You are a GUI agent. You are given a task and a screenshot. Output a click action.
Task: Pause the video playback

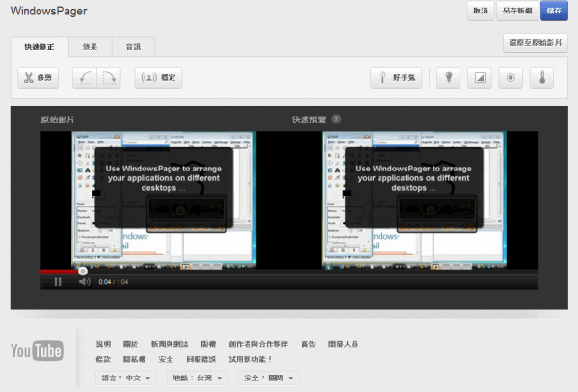[x=58, y=282]
